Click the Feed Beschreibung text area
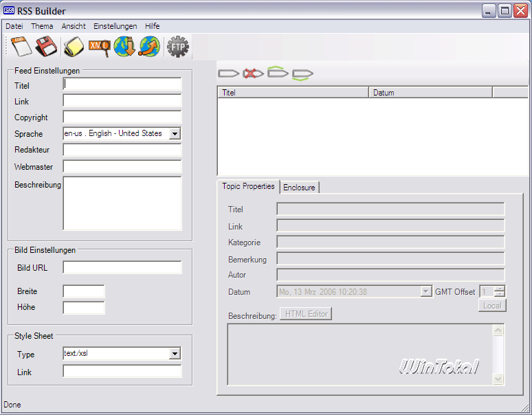The width and height of the screenshot is (532, 415). 122,203
